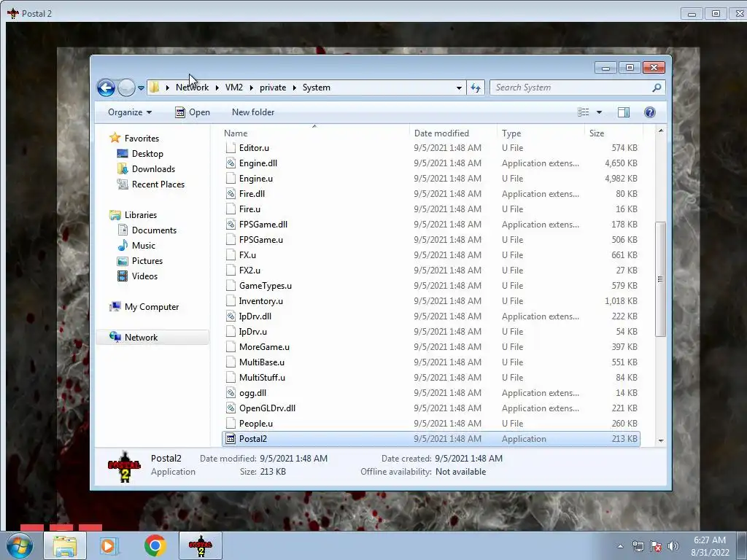Click the Open toolbar button
This screenshot has height=560, width=747.
click(193, 112)
